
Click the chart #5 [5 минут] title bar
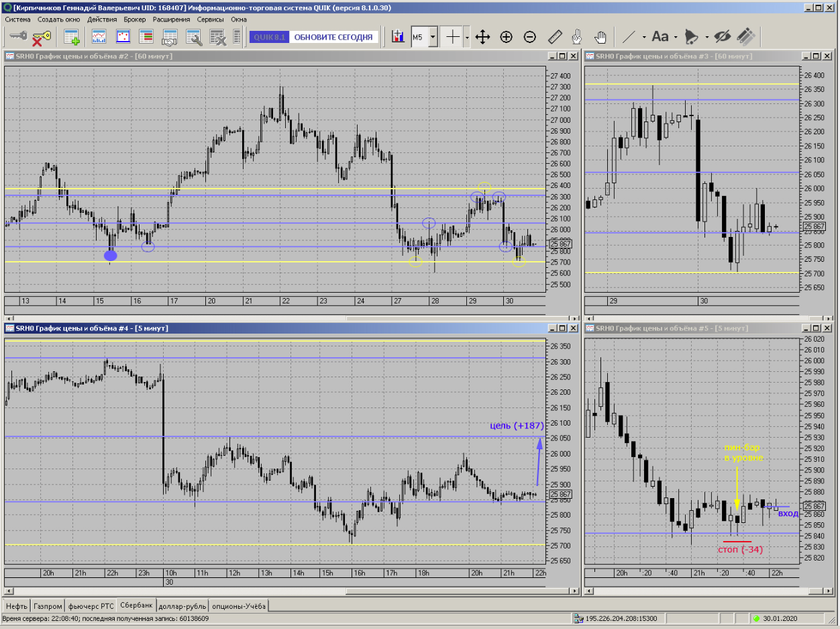click(708, 328)
